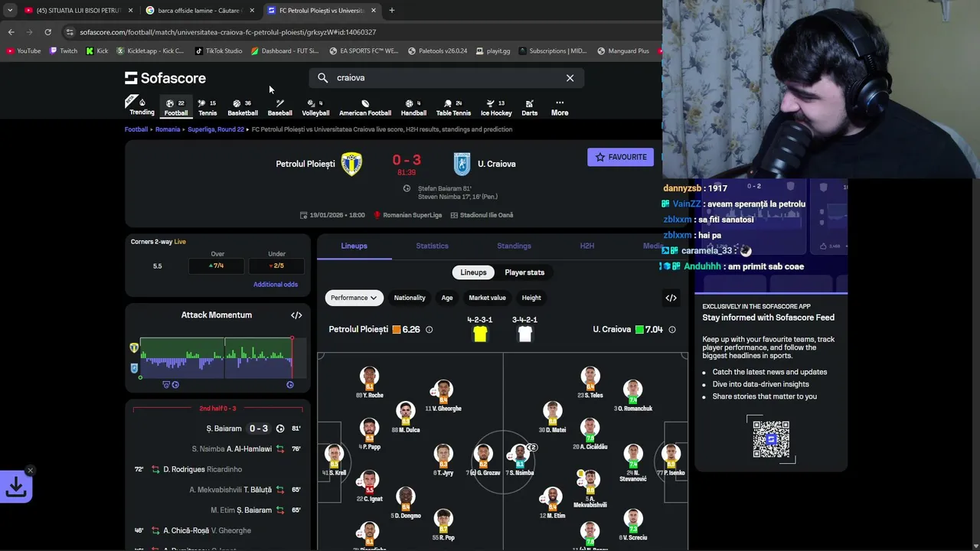Open the Additional odds link
Screen dimensions: 980x551
[276, 285]
